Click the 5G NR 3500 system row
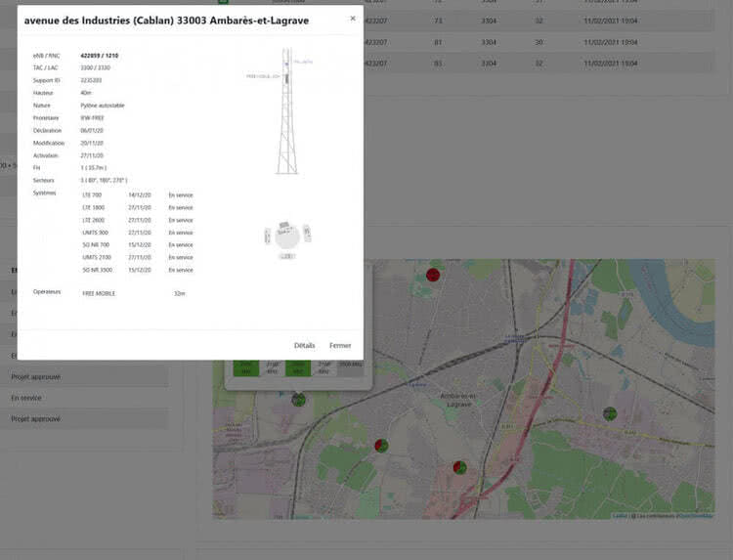The width and height of the screenshot is (733, 560). pyautogui.click(x=137, y=269)
